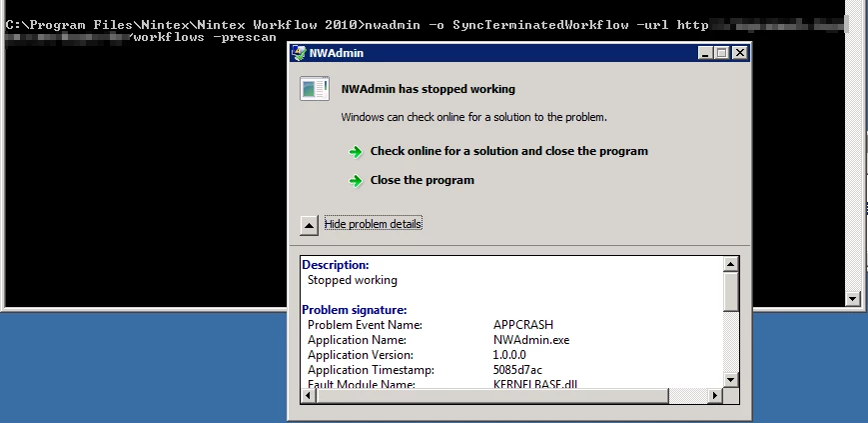This screenshot has height=423, width=868.
Task: Click details horizontal scroll left arrow
Action: click(309, 395)
